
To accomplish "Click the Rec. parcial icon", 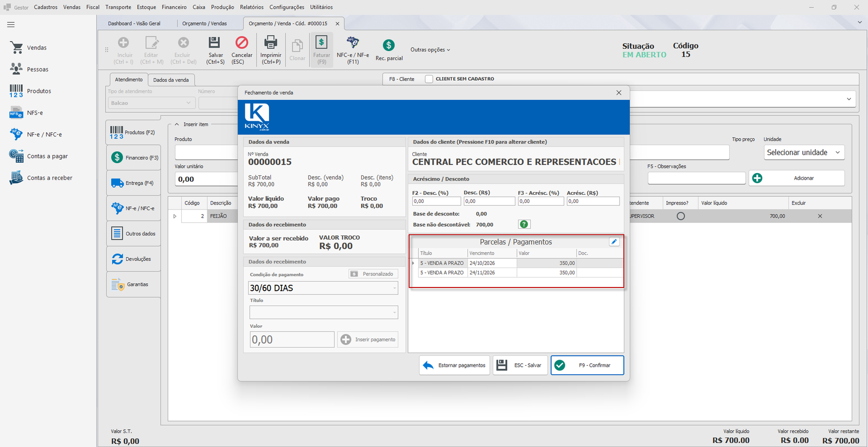I will point(388,46).
